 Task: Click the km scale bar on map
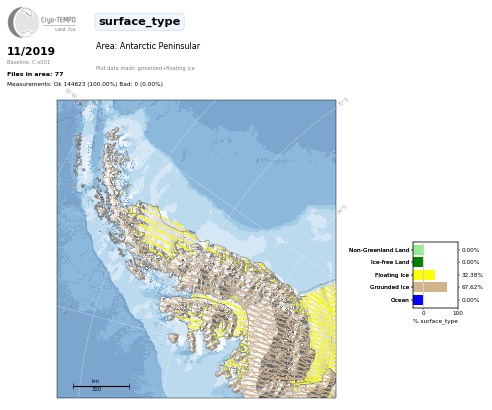tap(101, 385)
